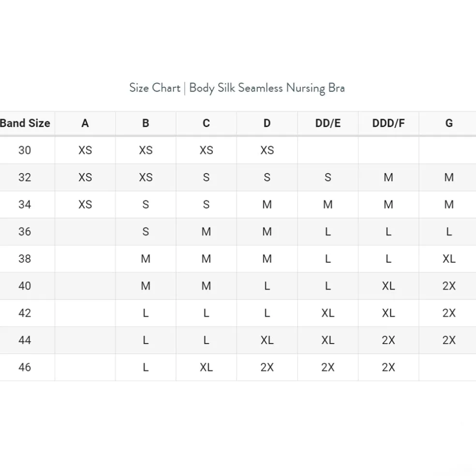Click the A cup column header

click(85, 123)
